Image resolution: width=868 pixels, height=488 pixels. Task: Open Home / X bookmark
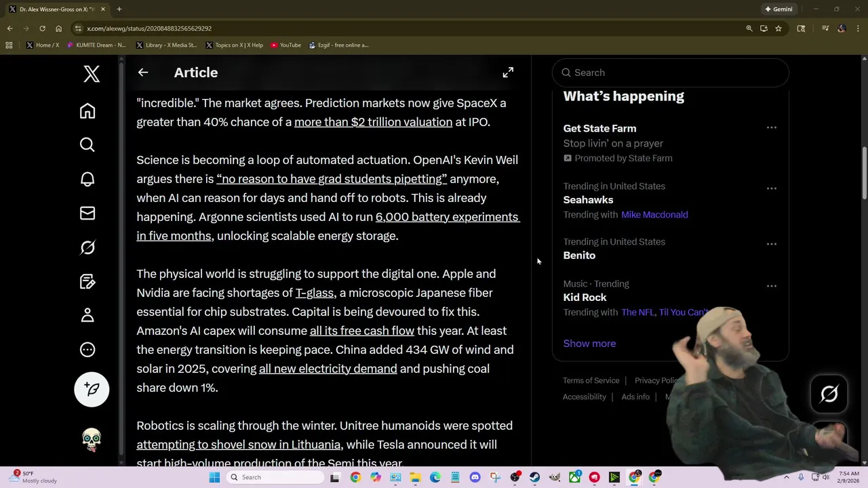coord(43,45)
